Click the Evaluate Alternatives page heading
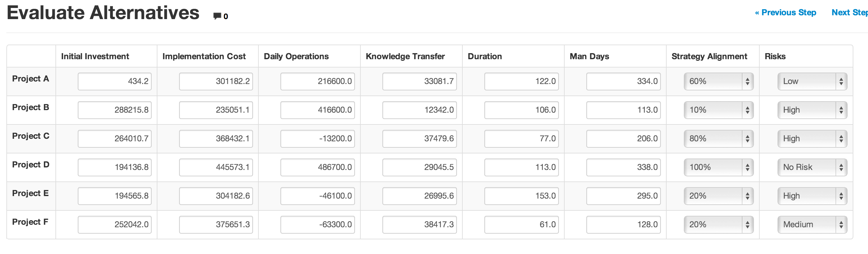Image resolution: width=868 pixels, height=254 pixels. [103, 13]
